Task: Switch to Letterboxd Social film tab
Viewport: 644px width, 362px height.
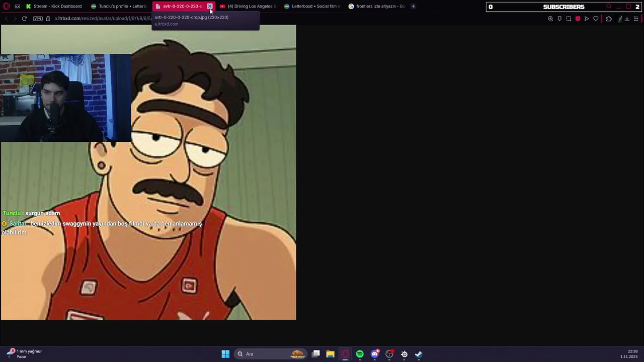Action: click(312, 7)
